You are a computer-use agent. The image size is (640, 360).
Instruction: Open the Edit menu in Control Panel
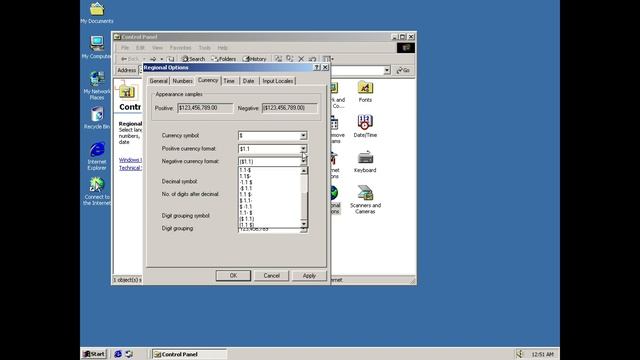tap(140, 48)
